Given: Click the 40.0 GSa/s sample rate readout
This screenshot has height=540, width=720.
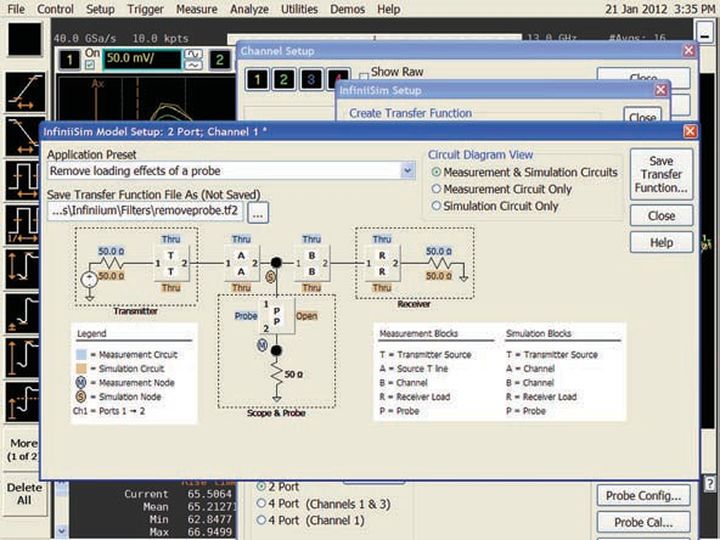Looking at the screenshot, I should click(x=84, y=39).
